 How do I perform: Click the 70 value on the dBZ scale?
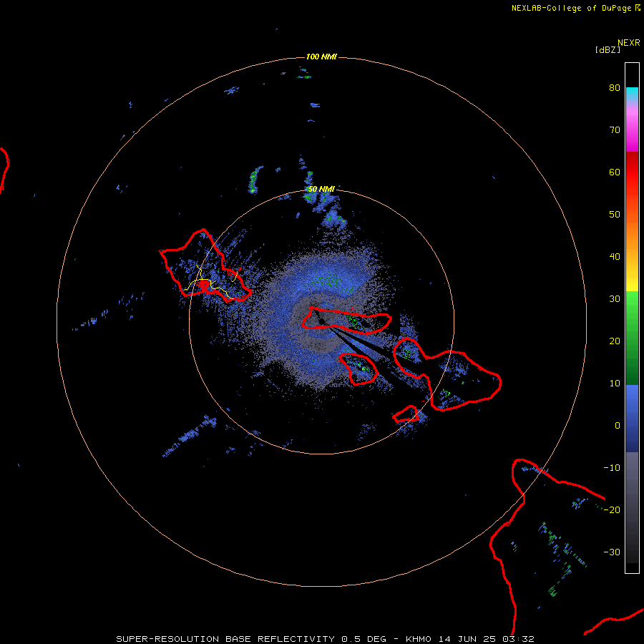coord(615,130)
